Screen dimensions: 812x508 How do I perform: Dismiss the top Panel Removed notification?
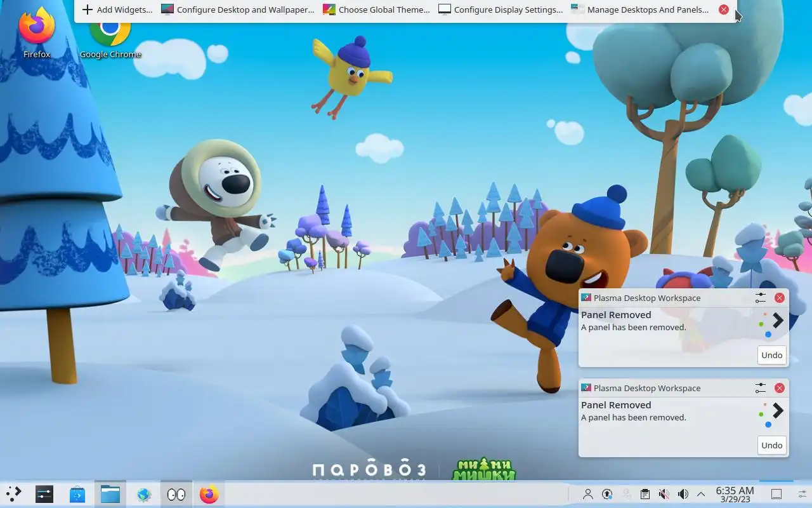(x=780, y=298)
